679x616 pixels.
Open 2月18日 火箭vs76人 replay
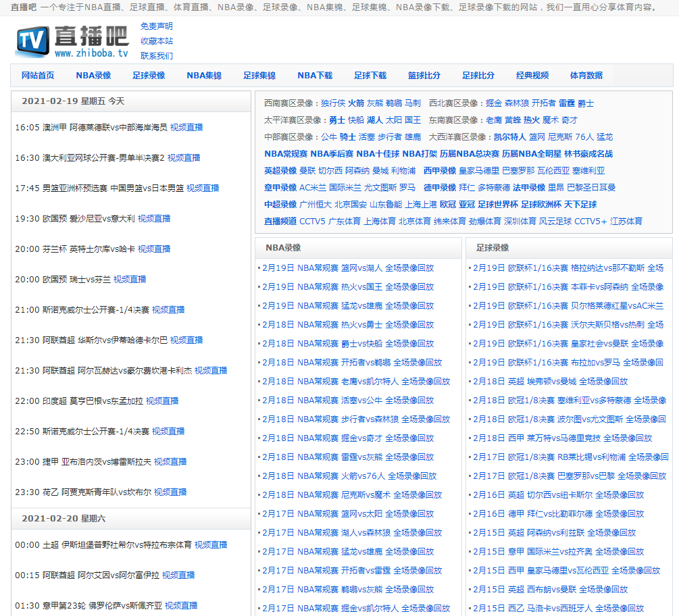coord(349,476)
